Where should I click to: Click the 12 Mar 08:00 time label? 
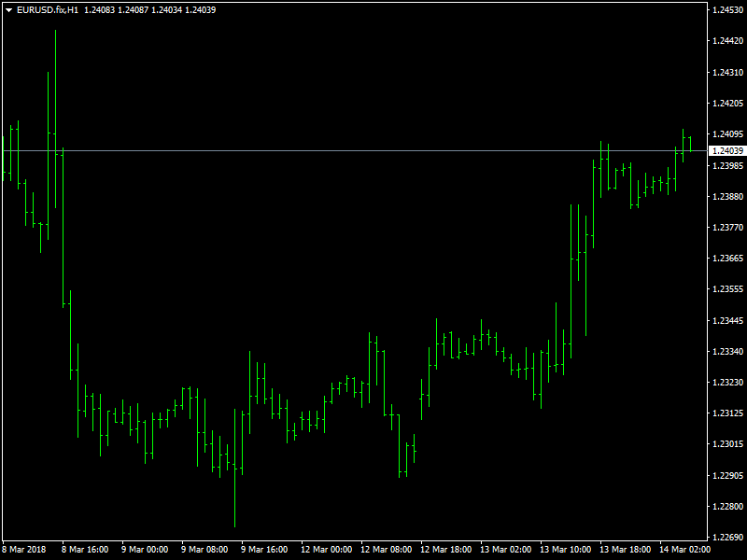coord(387,549)
